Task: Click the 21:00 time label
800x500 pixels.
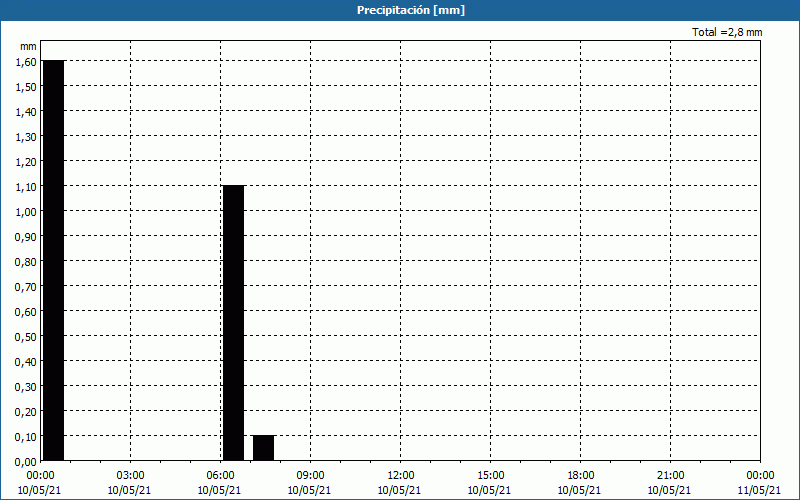Action: 670,476
